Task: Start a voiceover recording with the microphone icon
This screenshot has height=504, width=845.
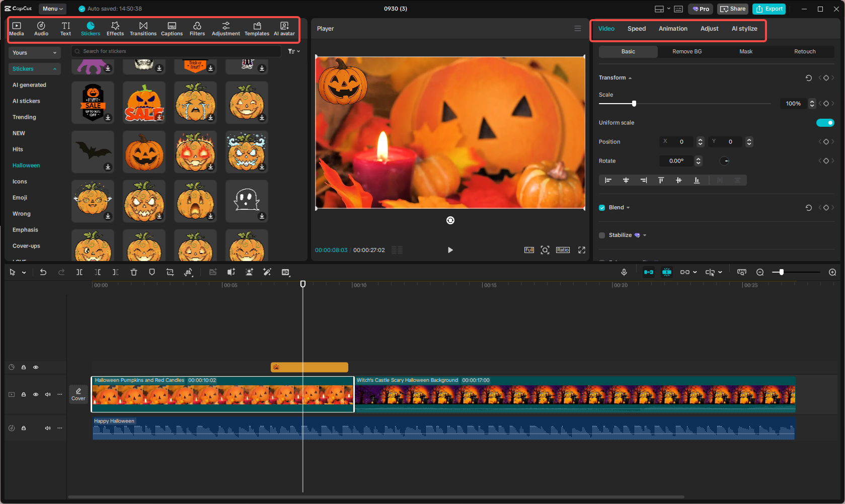Action: click(624, 272)
